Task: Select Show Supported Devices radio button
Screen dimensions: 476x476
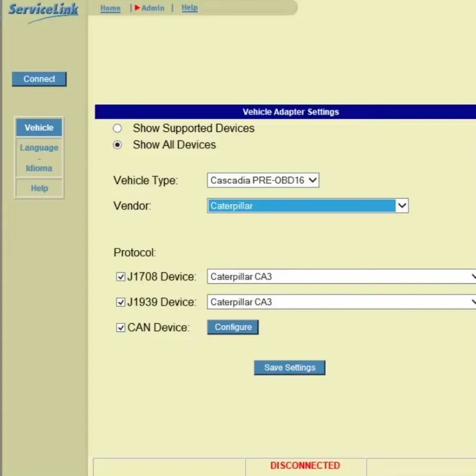Action: [x=118, y=128]
